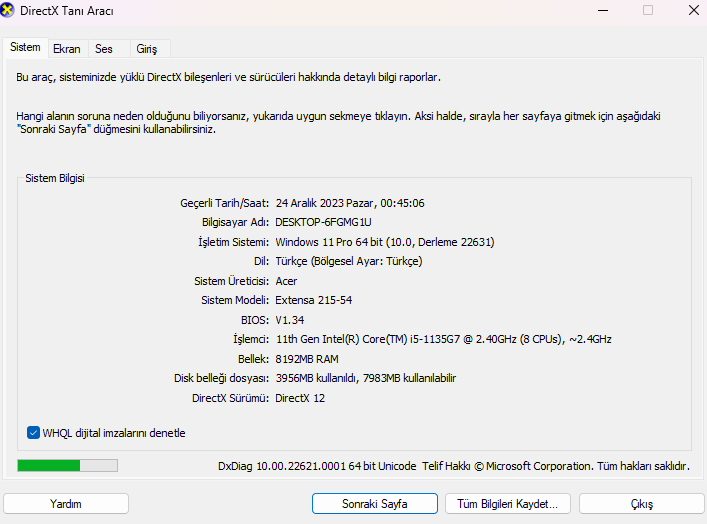Toggle WHQL dijital imzalarını denetle checkbox

[33, 433]
